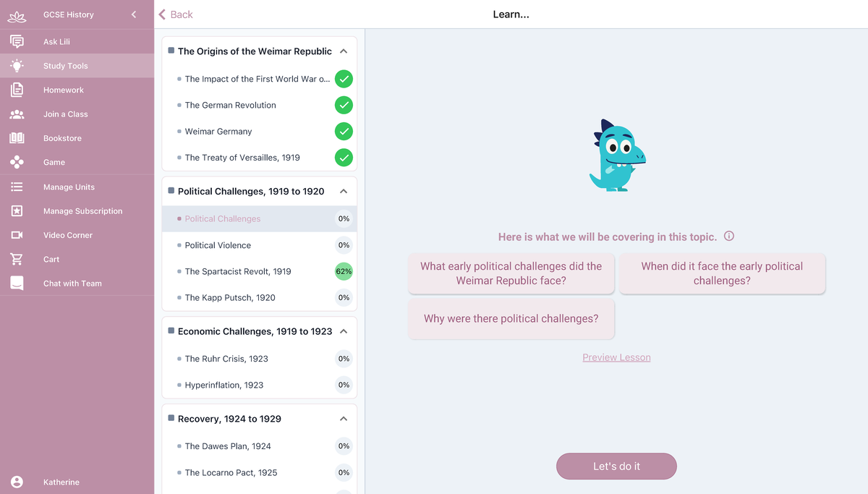Open the Video Corner camera icon
The width and height of the screenshot is (868, 494).
tap(17, 235)
